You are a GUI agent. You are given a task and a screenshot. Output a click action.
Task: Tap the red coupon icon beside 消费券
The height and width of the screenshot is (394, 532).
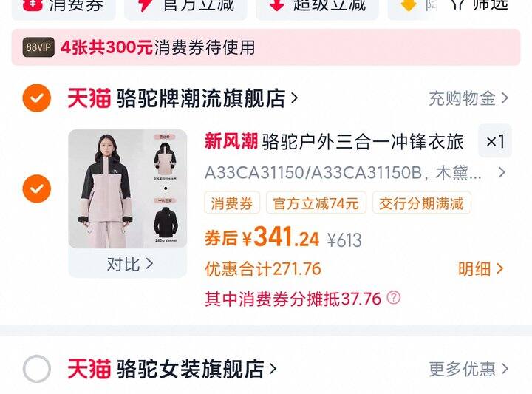33,4
